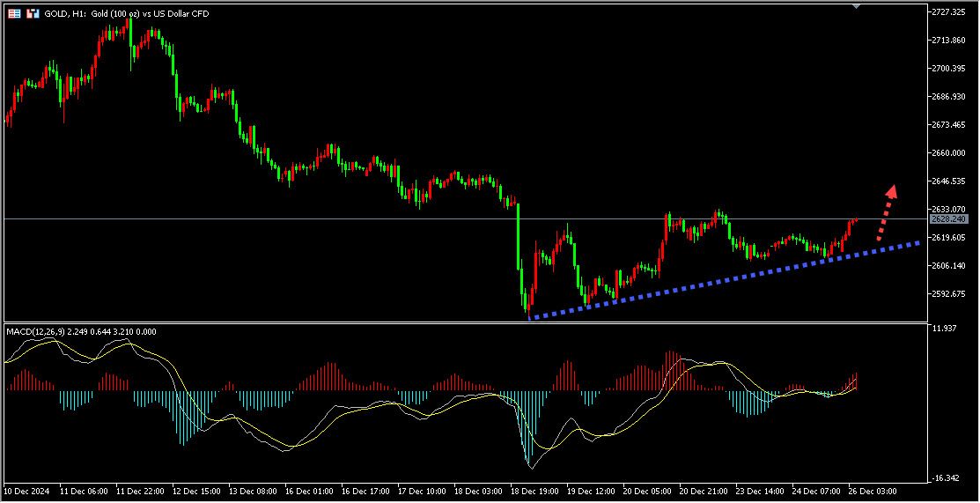Click the one-click trading panel icon
980x503 pixels.
[33, 14]
